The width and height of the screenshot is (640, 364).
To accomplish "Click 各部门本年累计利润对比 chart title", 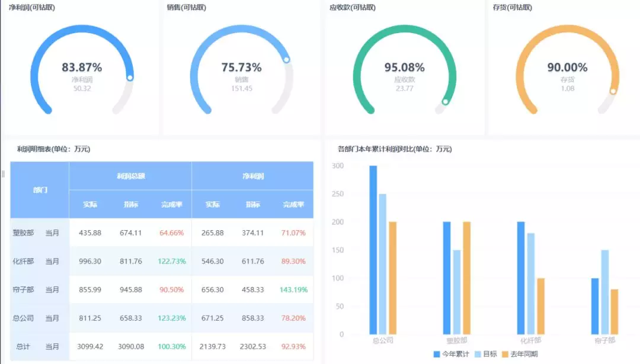I will click(x=395, y=149).
